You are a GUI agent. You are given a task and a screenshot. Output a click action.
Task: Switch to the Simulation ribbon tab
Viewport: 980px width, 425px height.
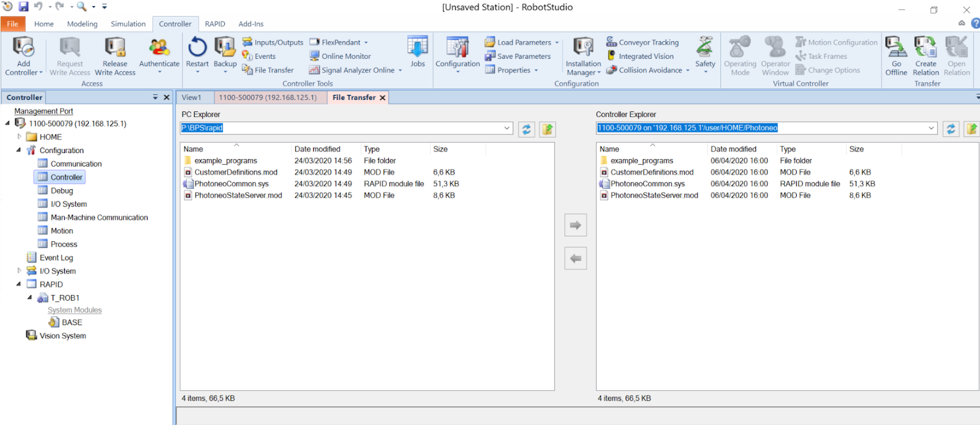click(128, 24)
